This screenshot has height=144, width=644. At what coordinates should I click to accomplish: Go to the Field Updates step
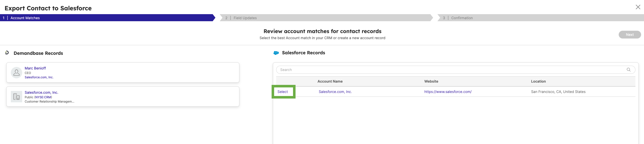(x=326, y=18)
